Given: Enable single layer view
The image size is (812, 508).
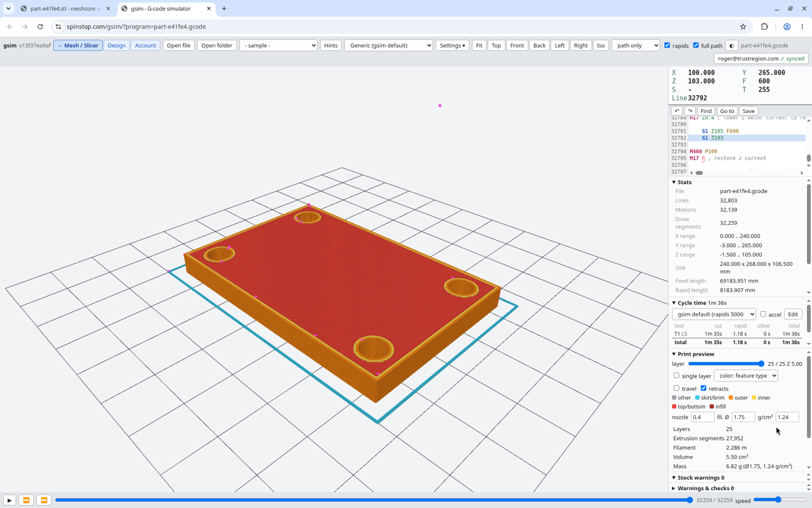Looking at the screenshot, I should click(676, 376).
